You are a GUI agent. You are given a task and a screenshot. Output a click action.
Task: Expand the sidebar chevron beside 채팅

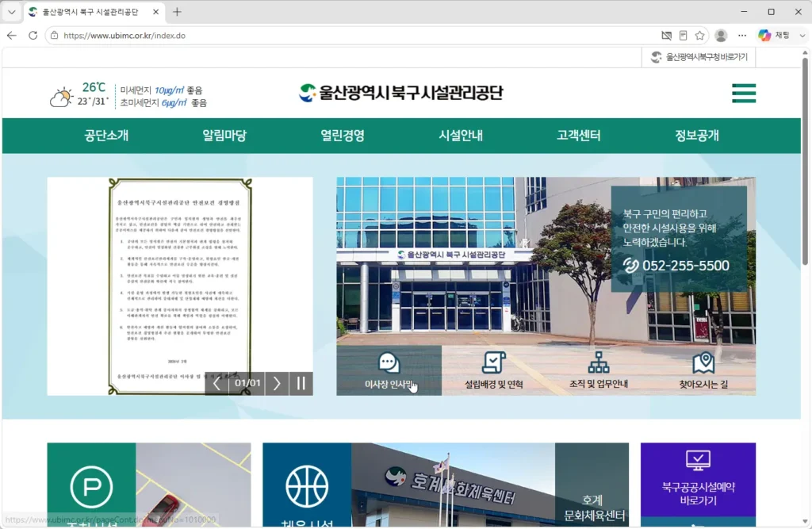802,35
